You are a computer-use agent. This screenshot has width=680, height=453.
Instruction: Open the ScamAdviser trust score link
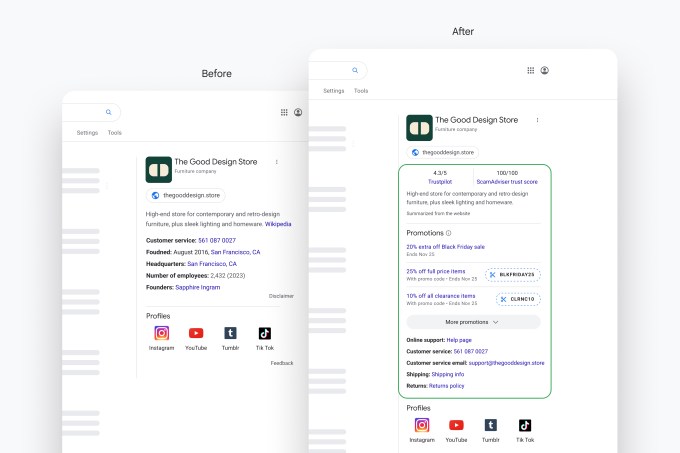pyautogui.click(x=507, y=182)
